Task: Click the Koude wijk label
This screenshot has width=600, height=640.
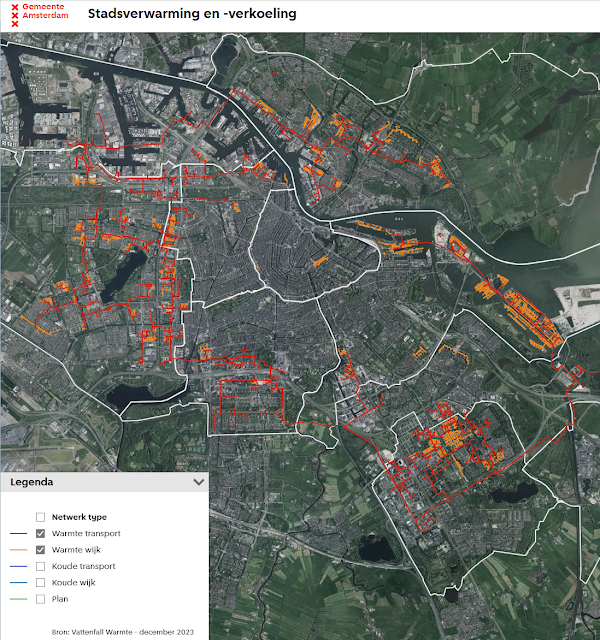Action: [73, 582]
